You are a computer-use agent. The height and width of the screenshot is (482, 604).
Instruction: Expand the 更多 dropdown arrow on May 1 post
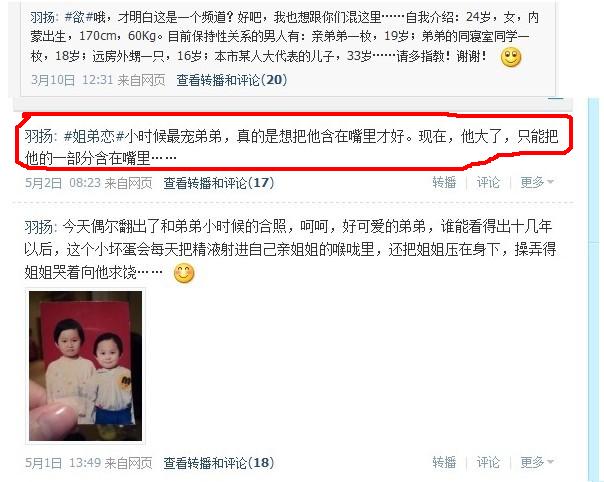click(x=550, y=462)
